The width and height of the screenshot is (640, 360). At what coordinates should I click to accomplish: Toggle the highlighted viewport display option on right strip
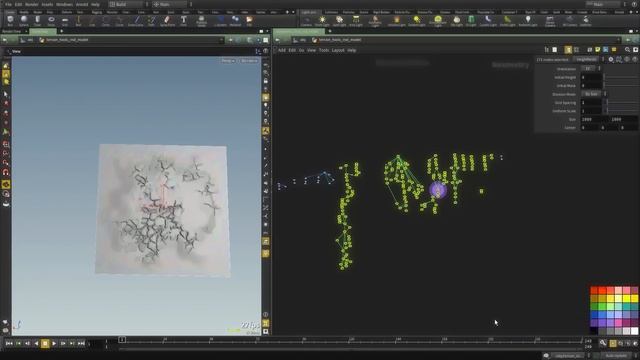pyautogui.click(x=266, y=98)
